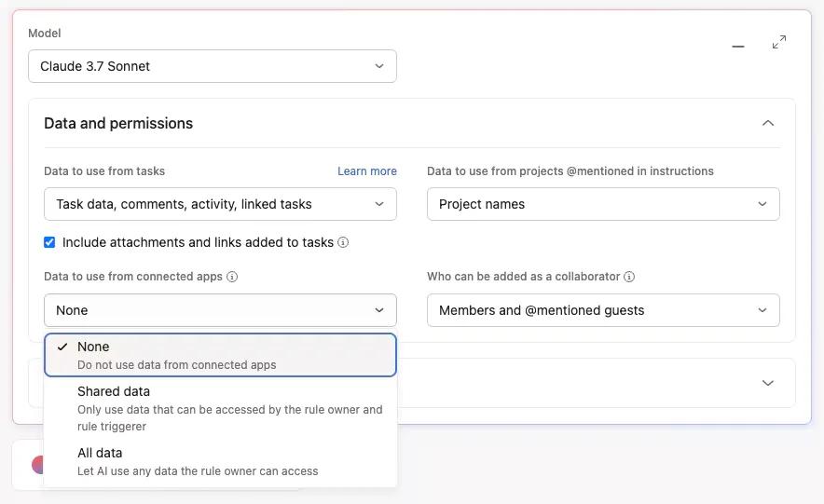Click info icon beside collaborator label
824x504 pixels.
point(629,277)
